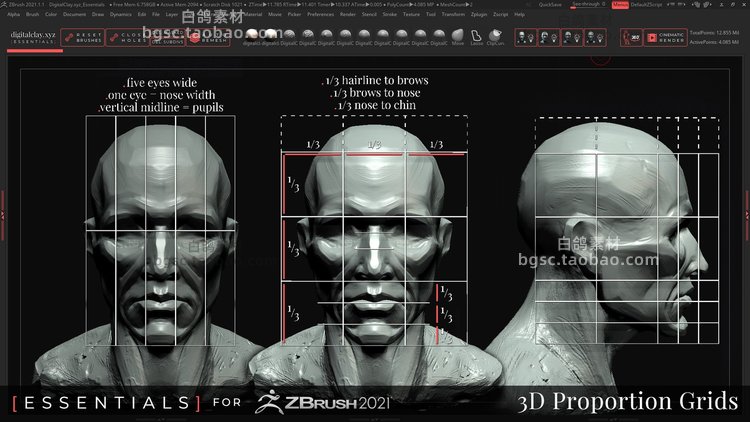Image resolution: width=750 pixels, height=422 pixels.
Task: Open the Color menu
Action: (x=51, y=14)
